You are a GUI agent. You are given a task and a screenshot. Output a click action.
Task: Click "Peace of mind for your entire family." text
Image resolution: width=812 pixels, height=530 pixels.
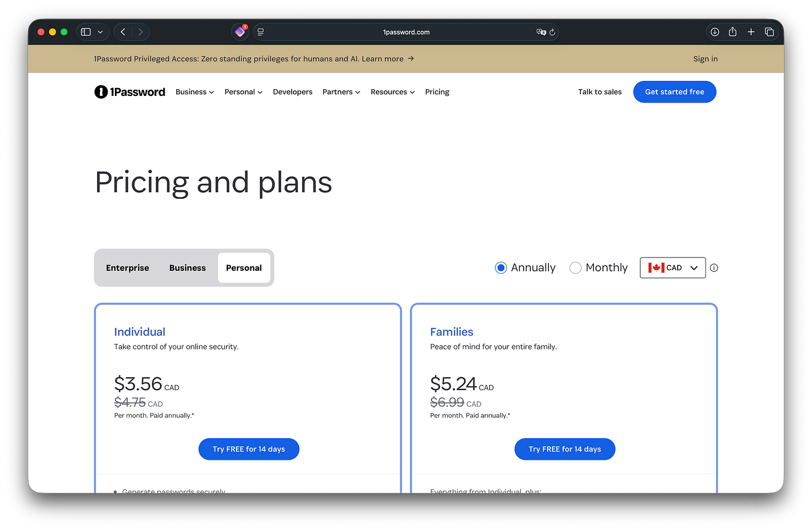point(494,347)
